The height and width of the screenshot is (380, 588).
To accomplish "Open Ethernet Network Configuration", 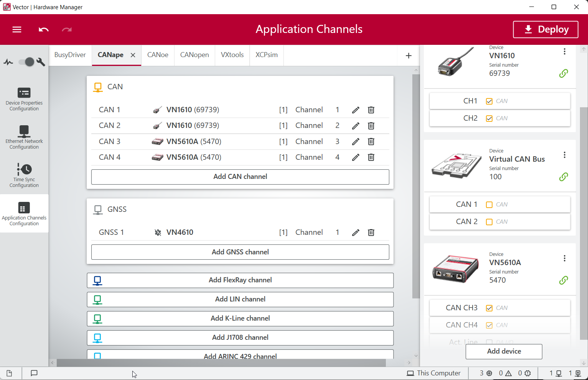I will click(24, 138).
